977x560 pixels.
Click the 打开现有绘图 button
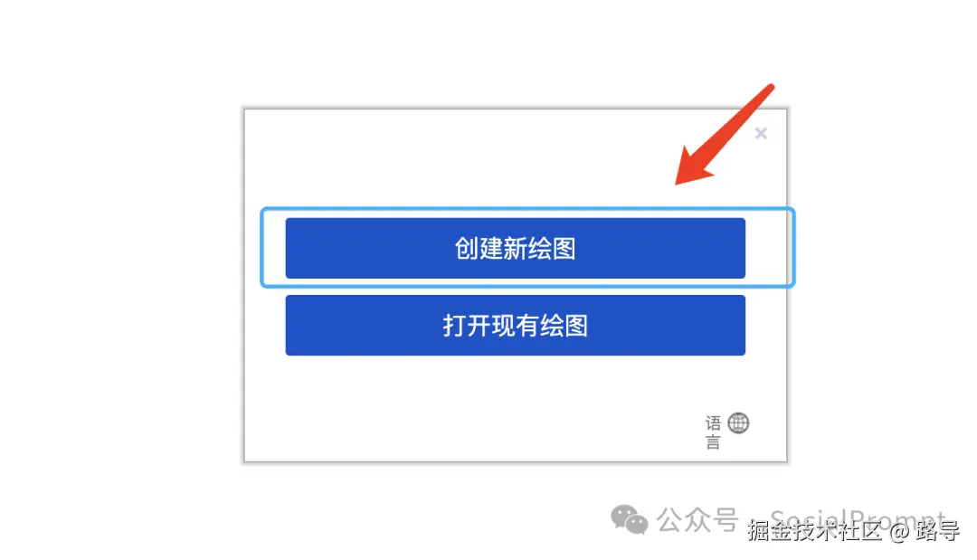516,325
